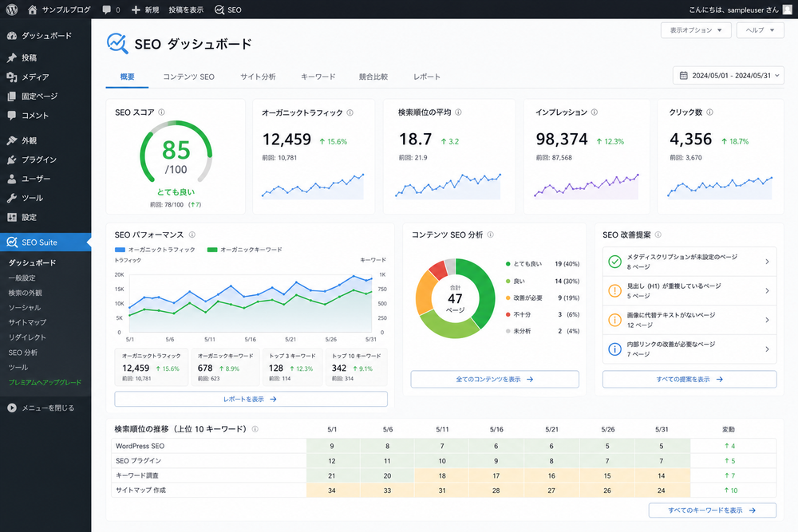Click the メニューを閉じる collapse arrow icon
Image resolution: width=798 pixels, height=532 pixels.
(x=12, y=408)
